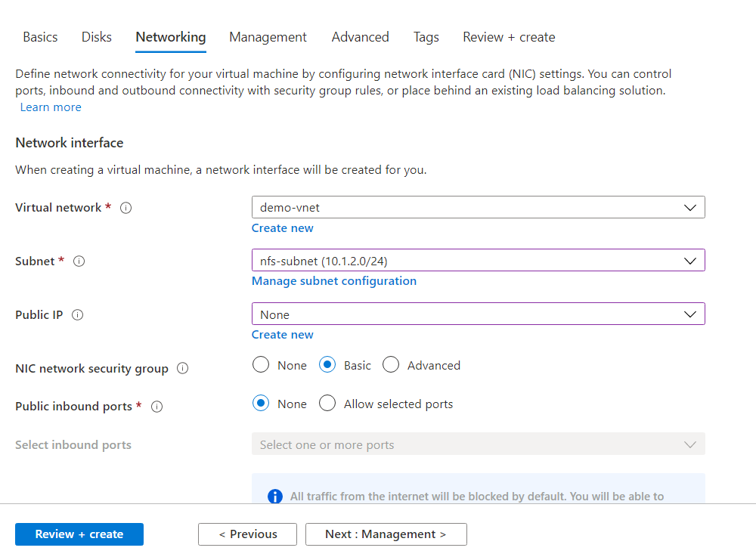Switch to the Disks tab

tap(97, 37)
